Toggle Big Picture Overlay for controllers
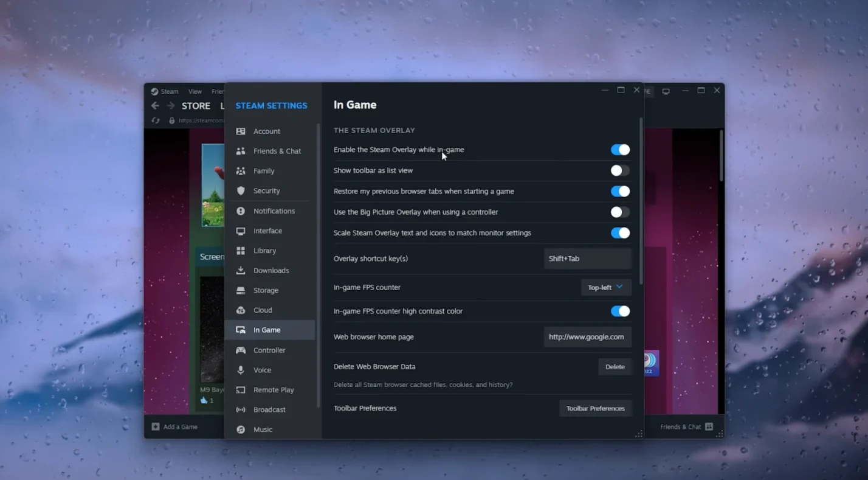The image size is (868, 480). tap(619, 212)
